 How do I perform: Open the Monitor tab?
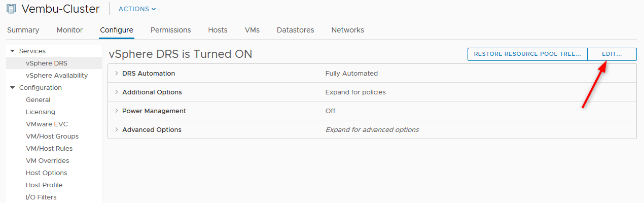coord(69,30)
